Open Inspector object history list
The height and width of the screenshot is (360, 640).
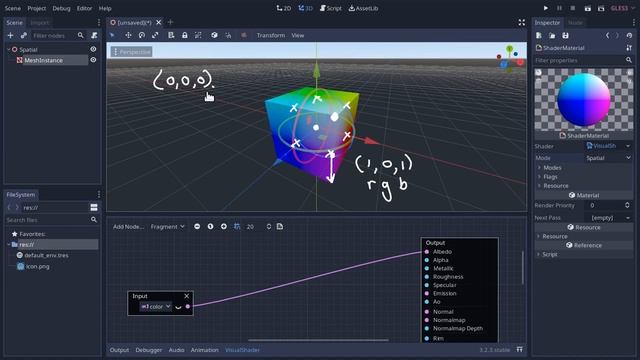click(x=629, y=36)
